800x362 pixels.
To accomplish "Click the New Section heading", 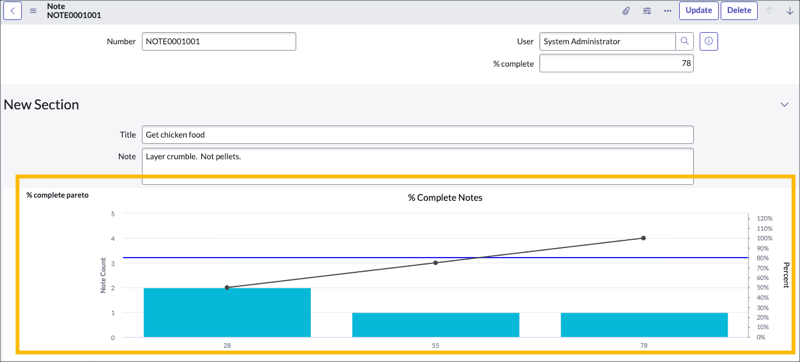I will (41, 105).
